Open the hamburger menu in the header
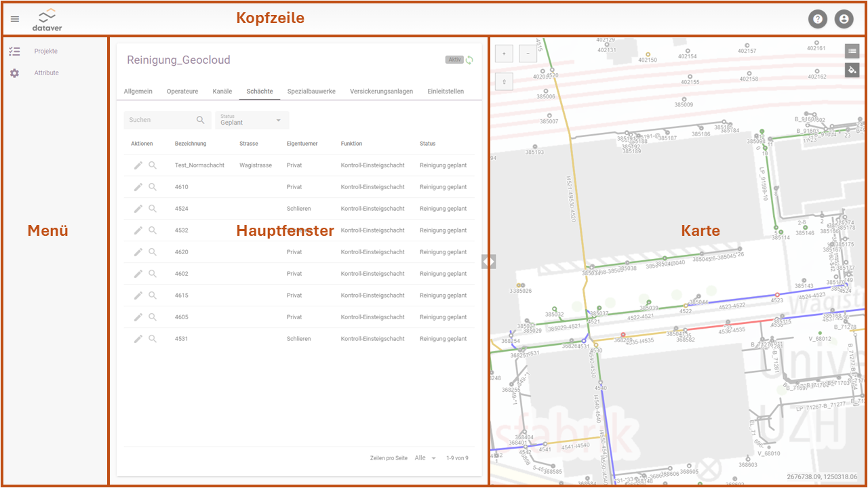 click(15, 19)
